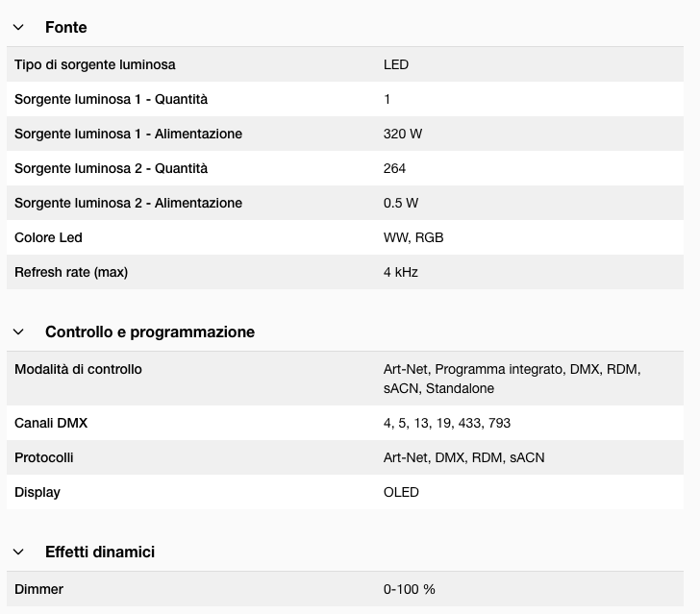Click the Canali DMX channel values
Viewport: 700px width, 614px height.
[446, 424]
